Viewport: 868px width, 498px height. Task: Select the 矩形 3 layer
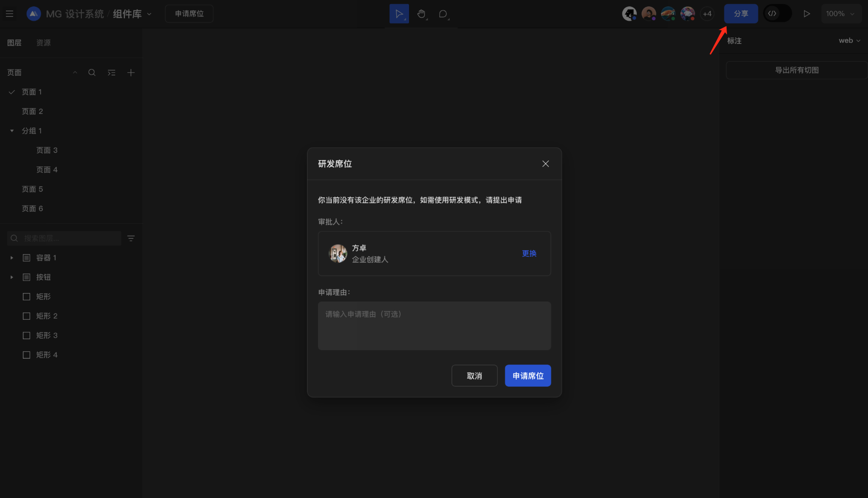[x=71, y=336]
